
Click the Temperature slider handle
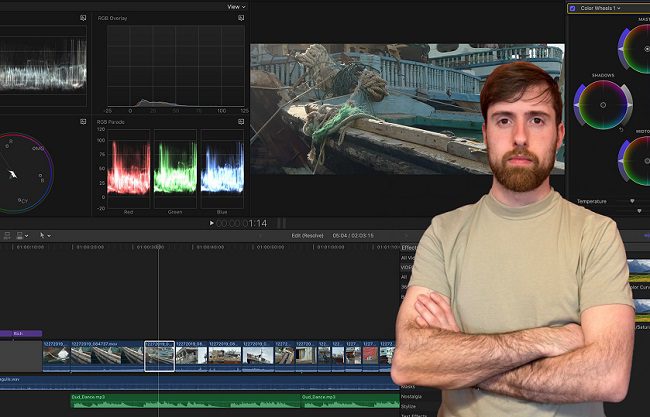[632, 201]
